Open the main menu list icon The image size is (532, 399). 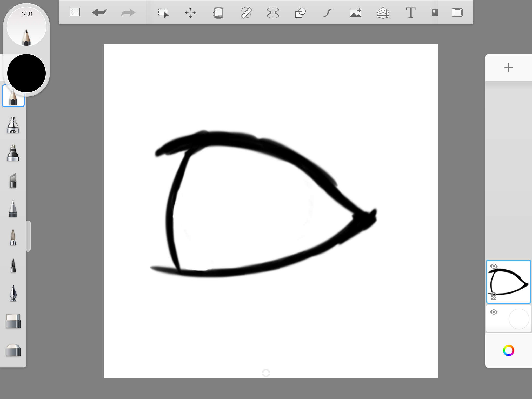coord(75,12)
